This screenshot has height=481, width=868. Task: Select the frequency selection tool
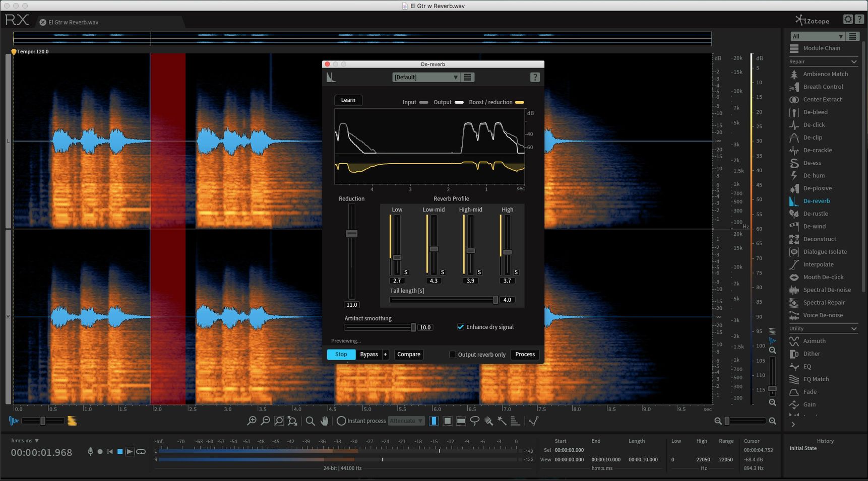pyautogui.click(x=461, y=421)
